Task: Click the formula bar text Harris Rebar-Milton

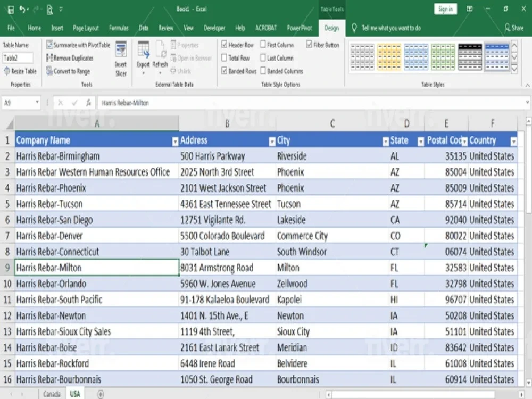Action: click(125, 103)
